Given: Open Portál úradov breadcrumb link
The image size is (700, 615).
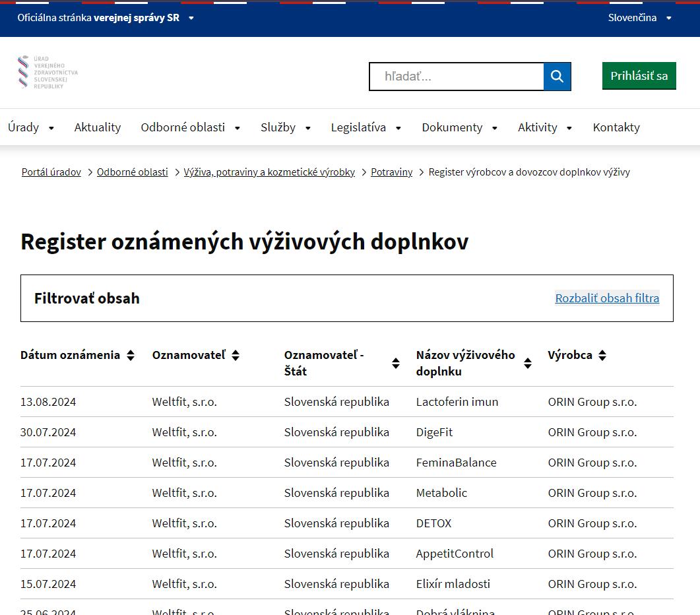Looking at the screenshot, I should 51,172.
